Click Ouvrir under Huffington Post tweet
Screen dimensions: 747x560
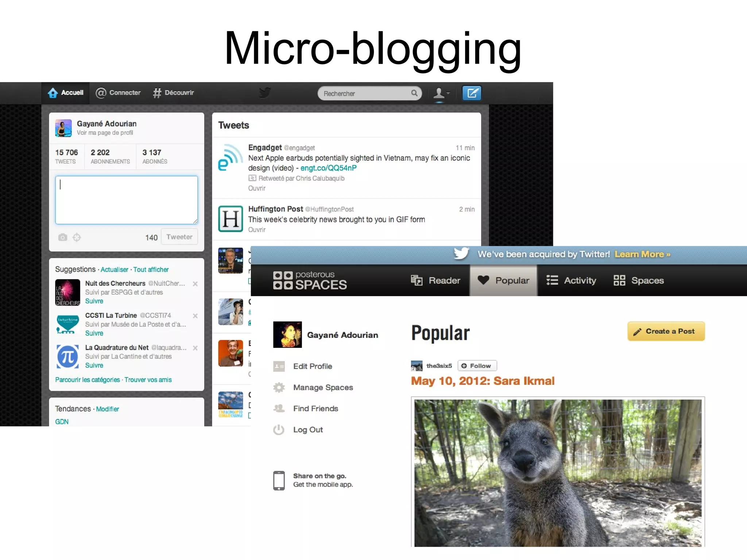(257, 230)
